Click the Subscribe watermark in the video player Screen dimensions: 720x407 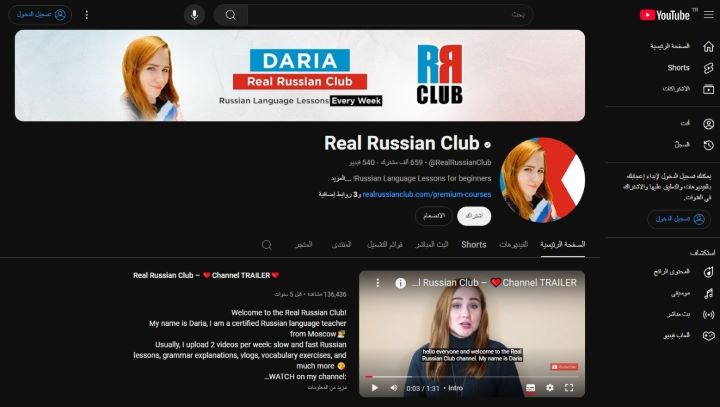click(564, 367)
